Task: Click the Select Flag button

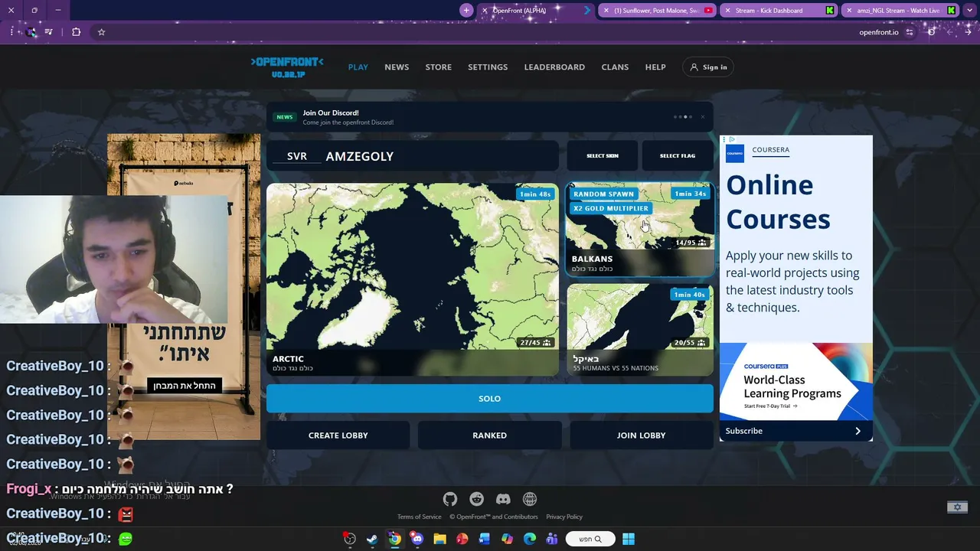Action: click(678, 156)
